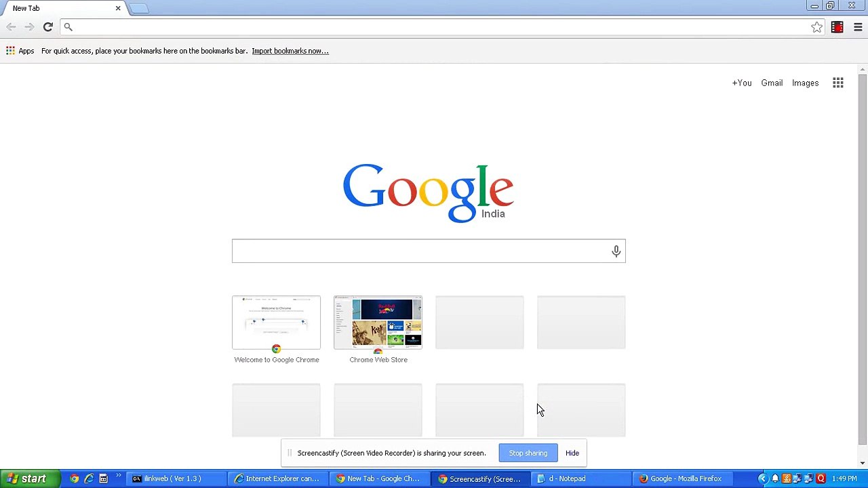Click the red Q tray icon
The image size is (868, 488).
tap(821, 479)
